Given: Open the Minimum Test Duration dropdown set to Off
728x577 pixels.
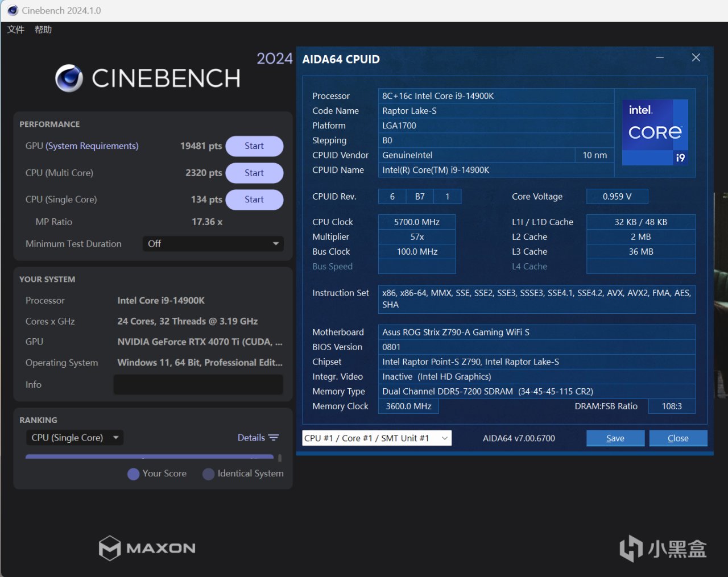Looking at the screenshot, I should (x=213, y=243).
